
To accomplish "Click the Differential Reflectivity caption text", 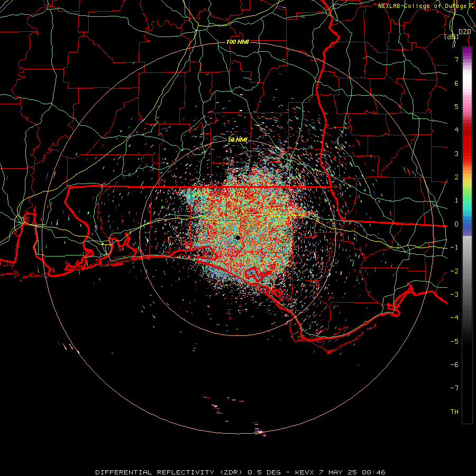I will (240, 472).
